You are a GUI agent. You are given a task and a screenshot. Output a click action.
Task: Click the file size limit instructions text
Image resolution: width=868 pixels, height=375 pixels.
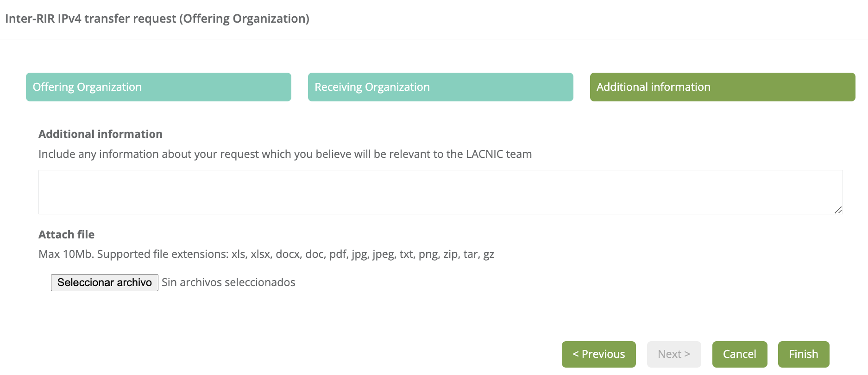pos(266,254)
